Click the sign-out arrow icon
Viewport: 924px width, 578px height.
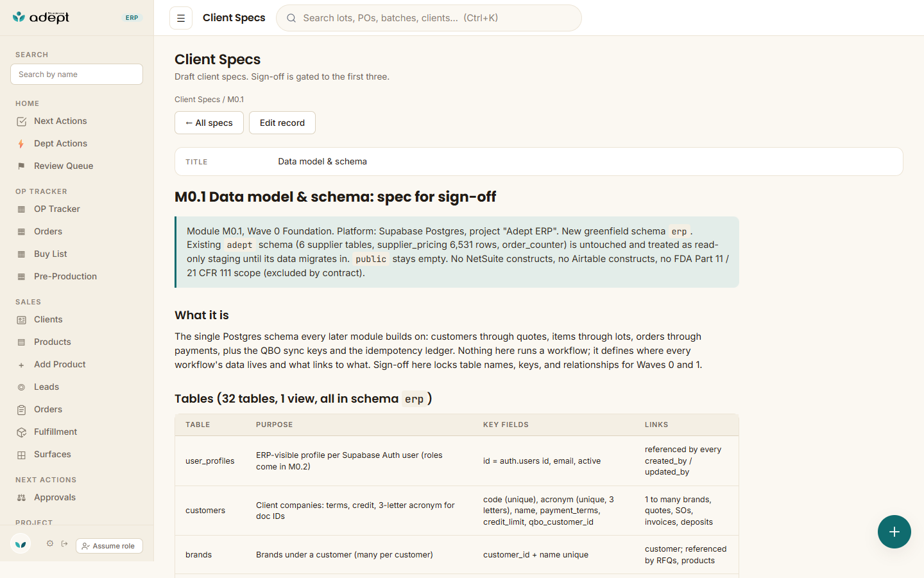coord(65,544)
